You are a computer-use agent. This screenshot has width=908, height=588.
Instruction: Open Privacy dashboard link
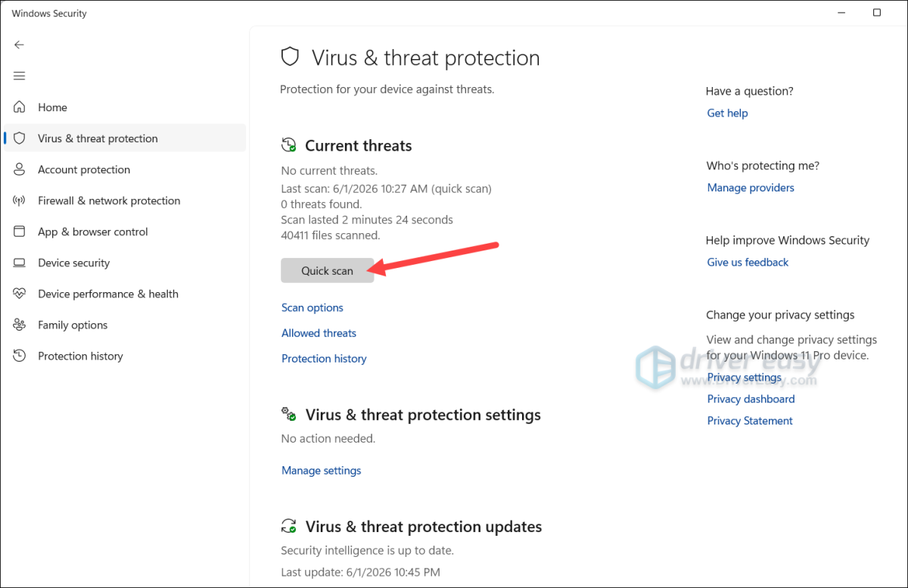(751, 399)
